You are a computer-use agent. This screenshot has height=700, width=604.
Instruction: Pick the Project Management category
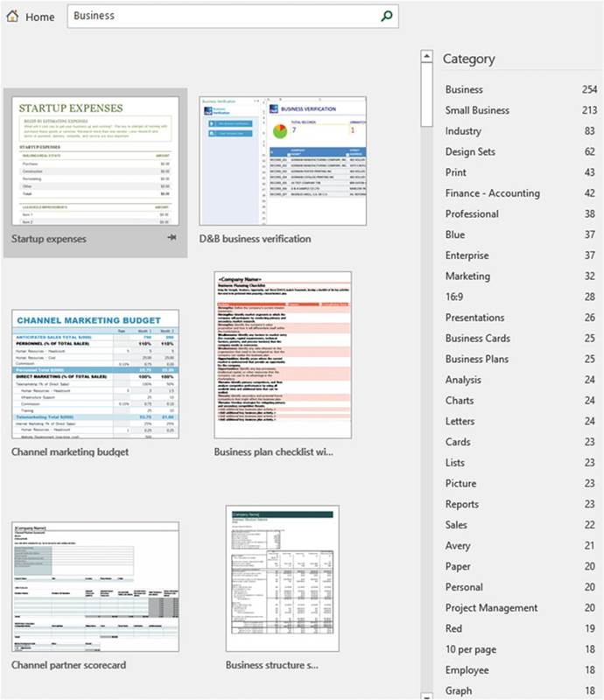pyautogui.click(x=491, y=608)
